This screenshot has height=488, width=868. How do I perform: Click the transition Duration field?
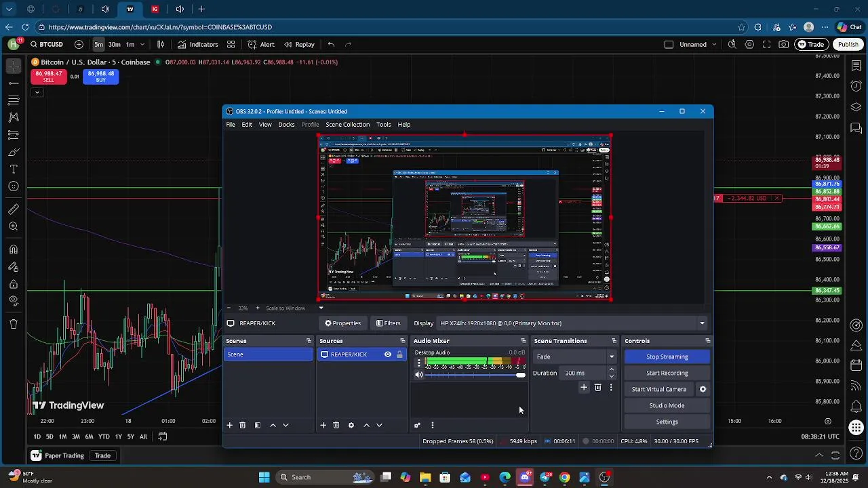(585, 373)
